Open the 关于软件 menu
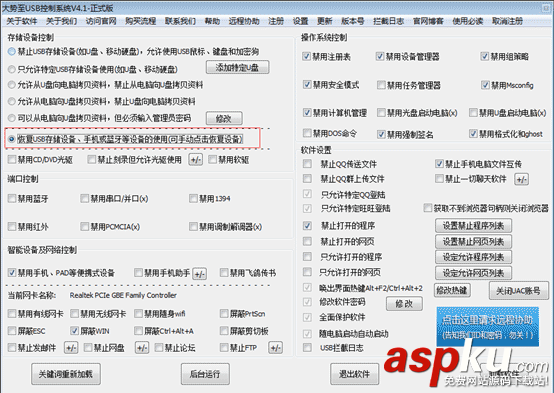Screen dimensions: 554x393 [x=22, y=21]
